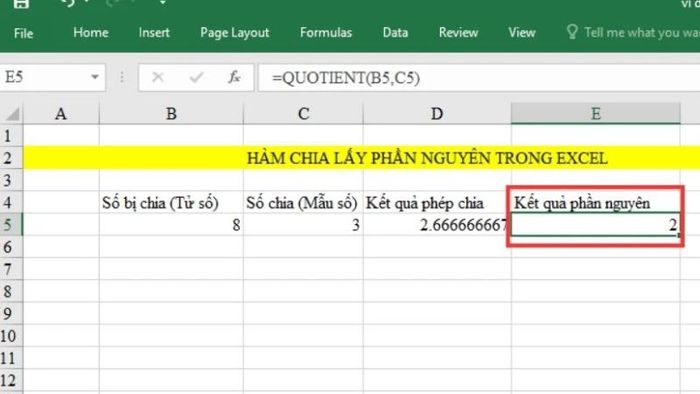
Task: Select cell 'Kết quả phép chia'
Action: (x=437, y=203)
